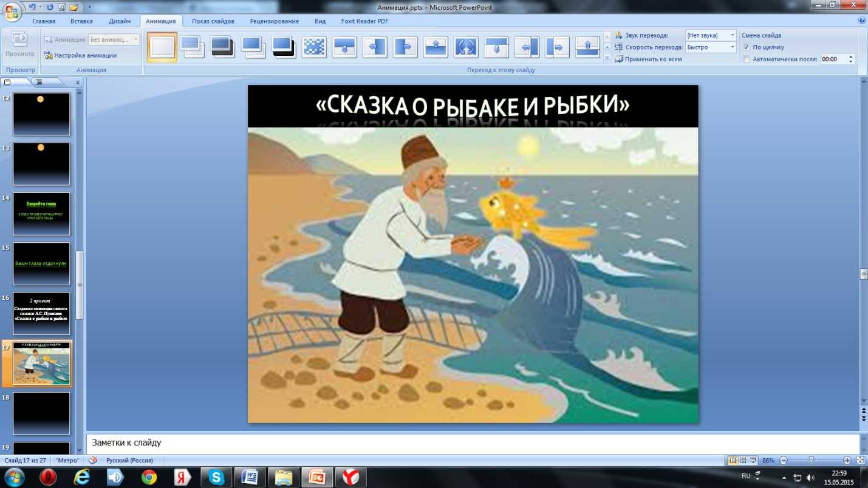The width and height of the screenshot is (868, 488).
Task: Go to the Рецензирование tab
Action: 275,21
